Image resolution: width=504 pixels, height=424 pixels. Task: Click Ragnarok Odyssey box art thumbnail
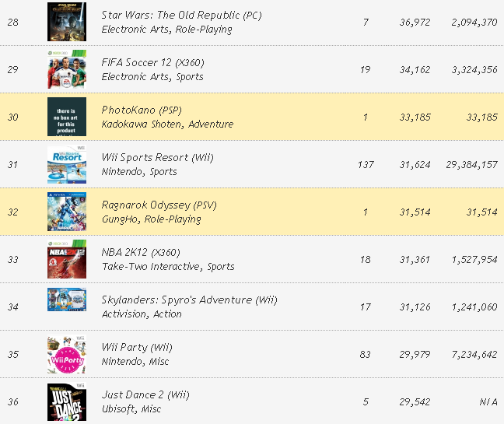(67, 212)
